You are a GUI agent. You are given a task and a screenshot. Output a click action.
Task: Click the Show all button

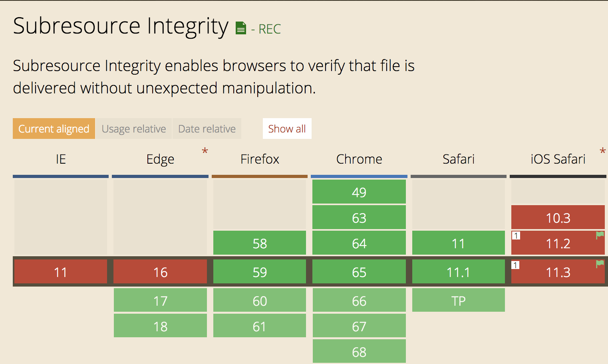tap(287, 129)
